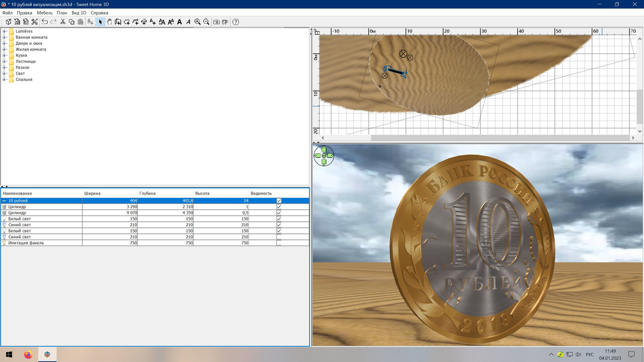Image resolution: width=644 pixels, height=362 pixels.
Task: Click the 3D view navigation arrows panel
Action: tap(324, 156)
